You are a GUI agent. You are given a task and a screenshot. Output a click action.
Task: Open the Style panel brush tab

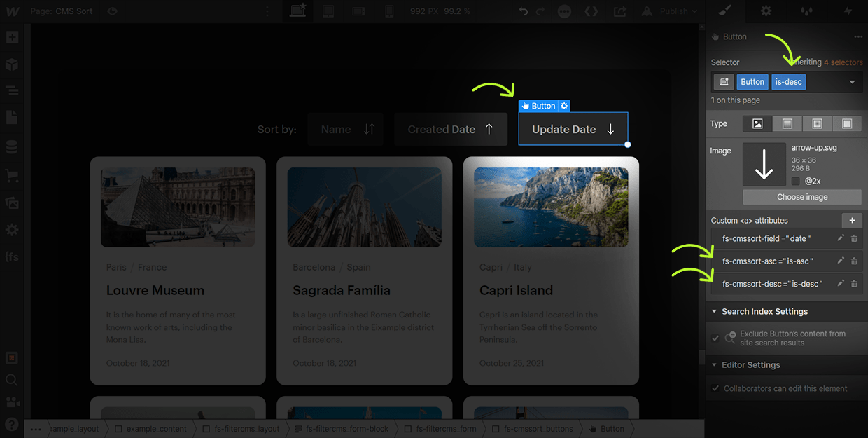725,11
